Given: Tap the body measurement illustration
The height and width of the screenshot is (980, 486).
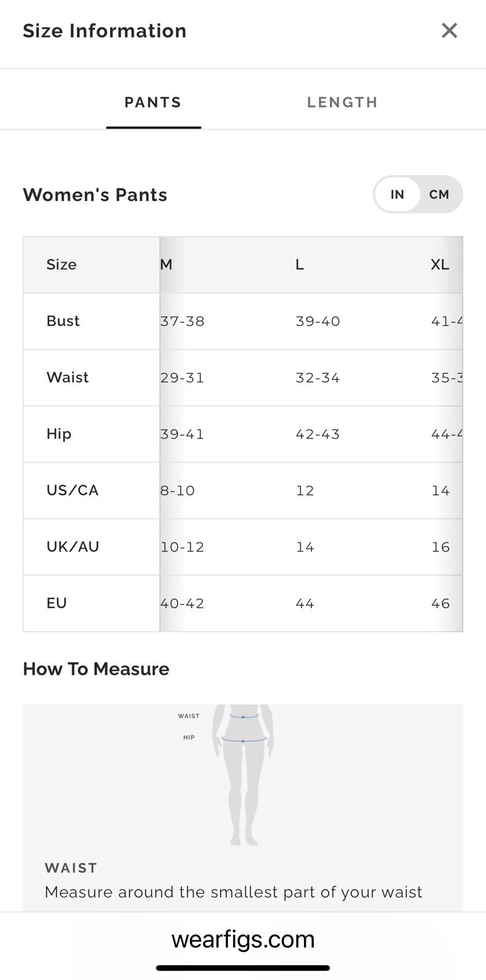Looking at the screenshot, I should coord(243,775).
